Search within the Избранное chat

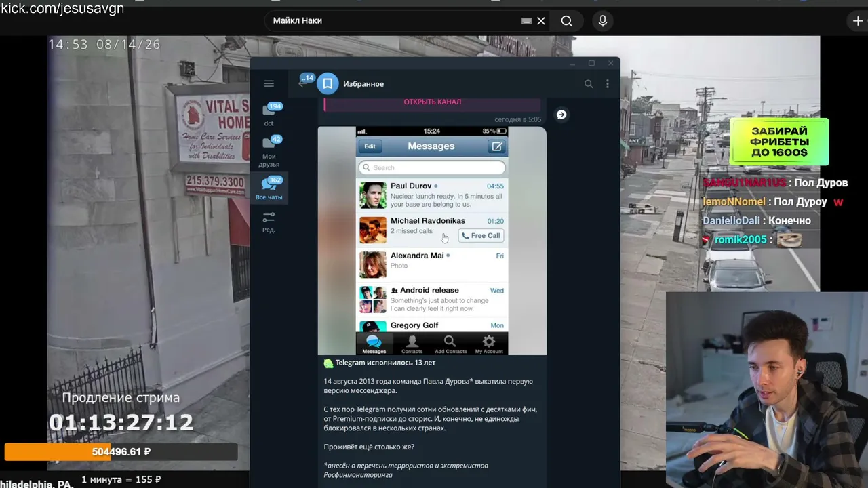pyautogui.click(x=589, y=84)
